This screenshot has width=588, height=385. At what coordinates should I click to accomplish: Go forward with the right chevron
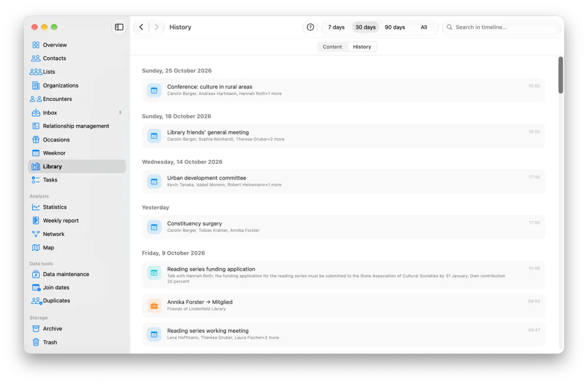click(157, 27)
